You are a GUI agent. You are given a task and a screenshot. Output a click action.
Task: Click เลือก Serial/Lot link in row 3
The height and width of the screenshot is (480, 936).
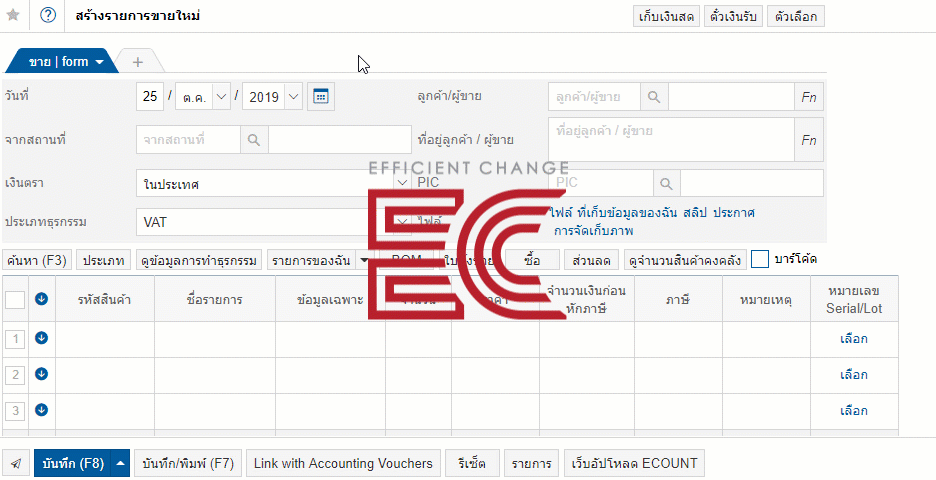[x=854, y=411]
